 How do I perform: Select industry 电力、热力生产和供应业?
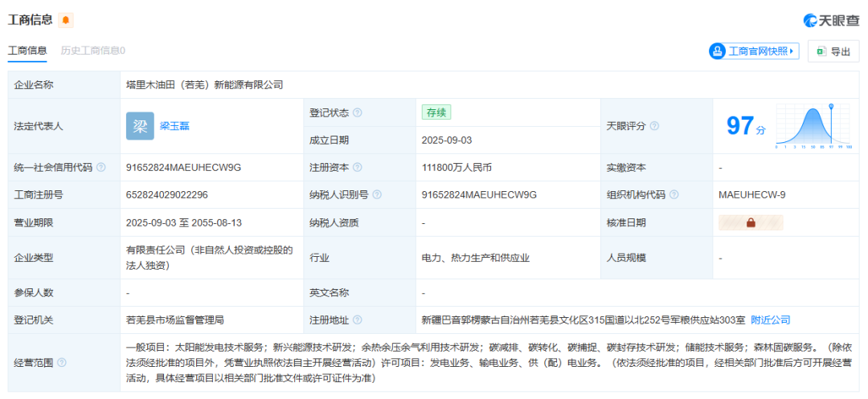(476, 258)
